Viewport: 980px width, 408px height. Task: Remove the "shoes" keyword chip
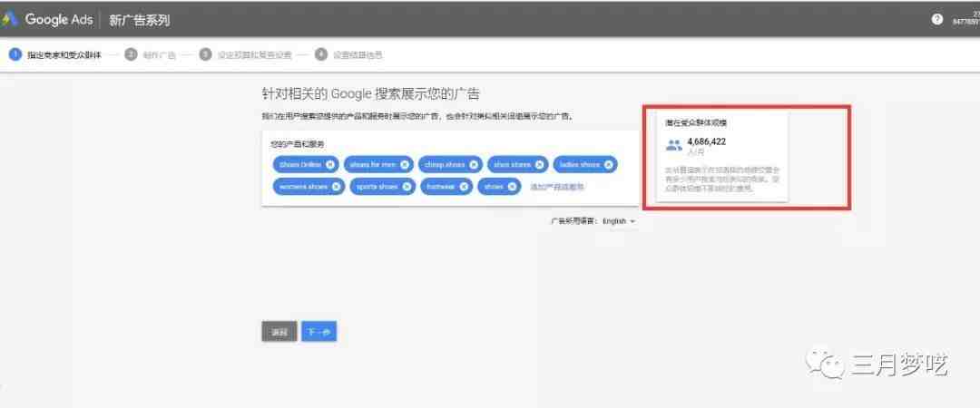512,187
